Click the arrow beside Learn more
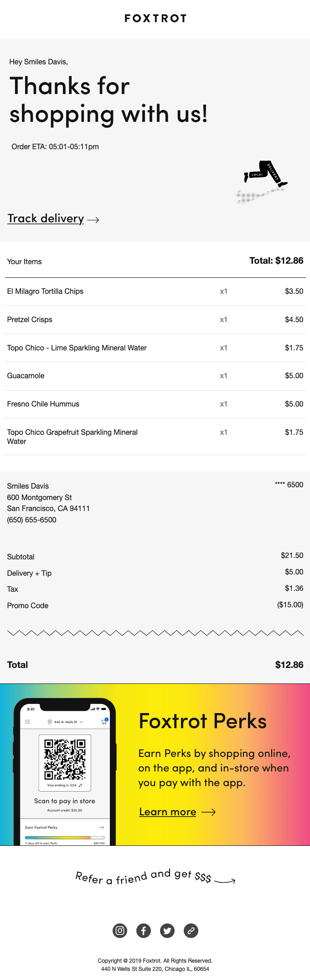This screenshot has width=310, height=980. point(208,812)
